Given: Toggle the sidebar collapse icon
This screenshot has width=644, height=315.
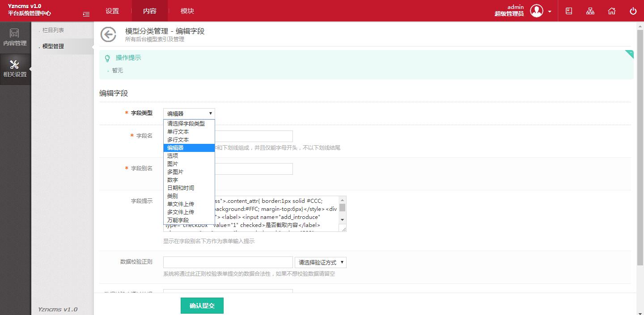Looking at the screenshot, I should click(x=86, y=14).
